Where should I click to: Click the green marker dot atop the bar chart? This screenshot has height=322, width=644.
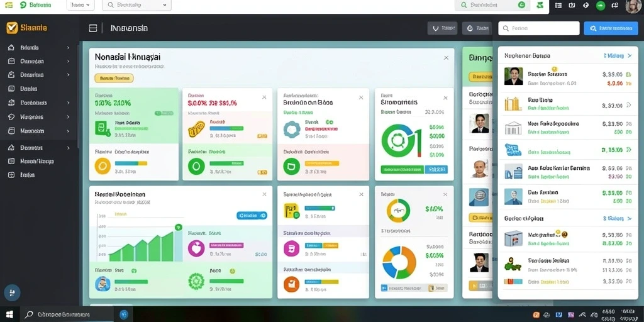click(178, 226)
